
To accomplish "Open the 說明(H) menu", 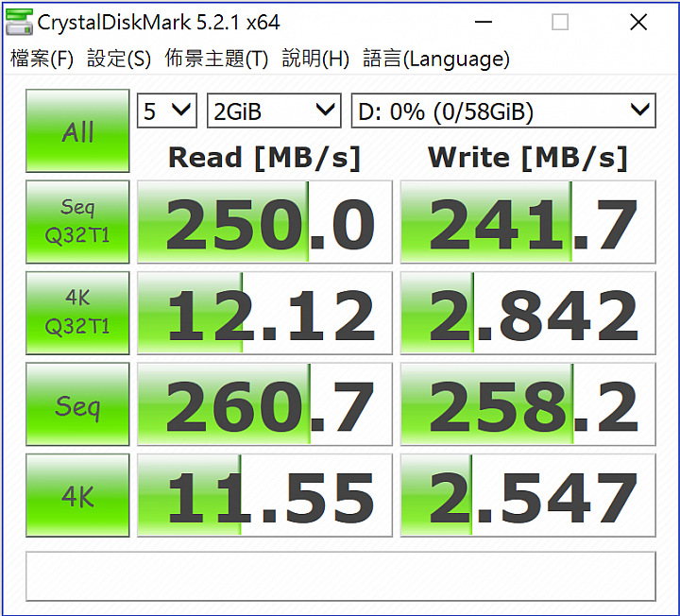I will coord(315,59).
